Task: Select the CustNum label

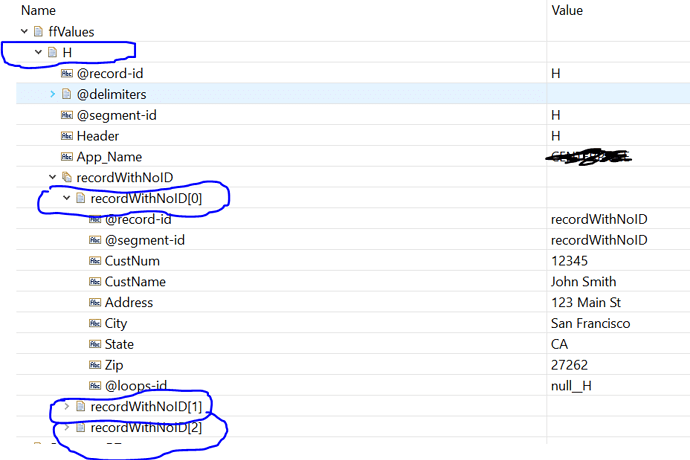Action: 132,261
